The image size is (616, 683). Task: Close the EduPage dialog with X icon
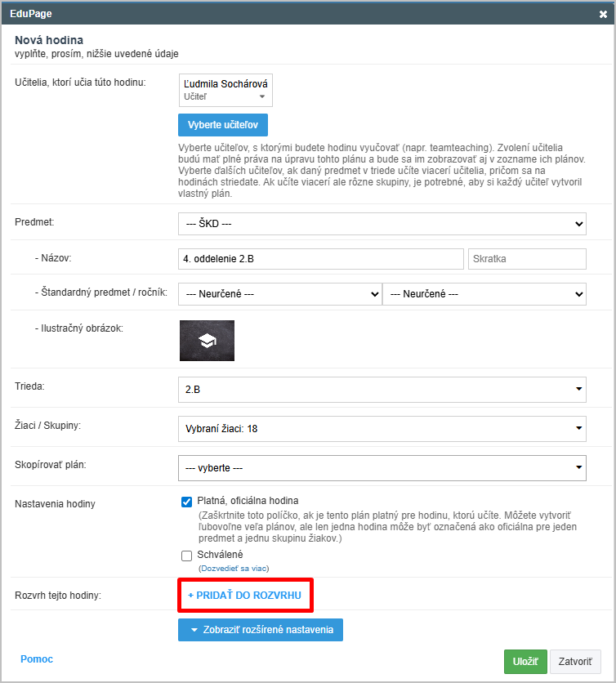(603, 14)
